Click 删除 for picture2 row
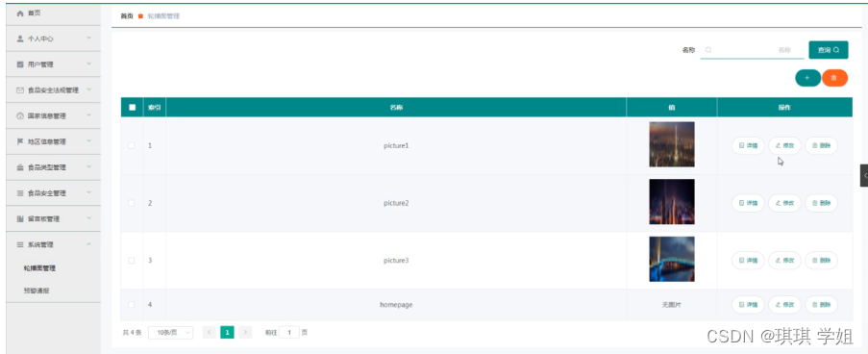This screenshot has width=868, height=354. [x=821, y=203]
